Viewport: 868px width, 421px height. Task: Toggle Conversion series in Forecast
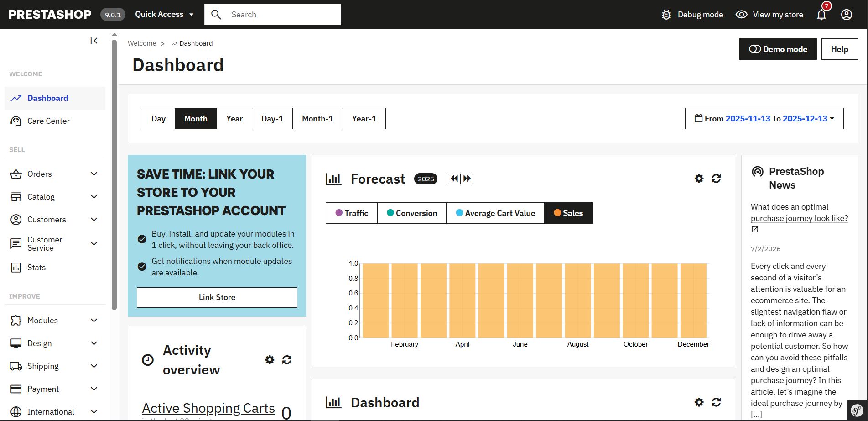click(x=412, y=213)
